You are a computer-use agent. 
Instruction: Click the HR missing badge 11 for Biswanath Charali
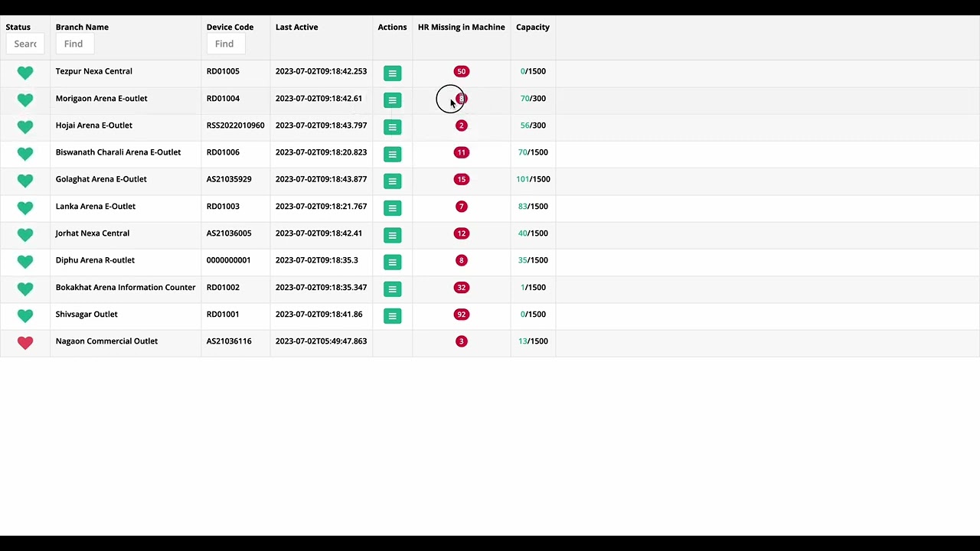click(x=461, y=152)
